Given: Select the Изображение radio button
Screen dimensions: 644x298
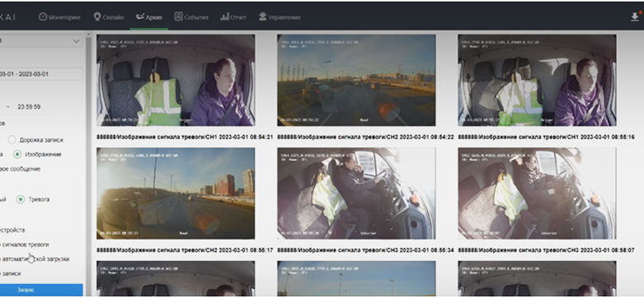Looking at the screenshot, I should click(x=16, y=155).
